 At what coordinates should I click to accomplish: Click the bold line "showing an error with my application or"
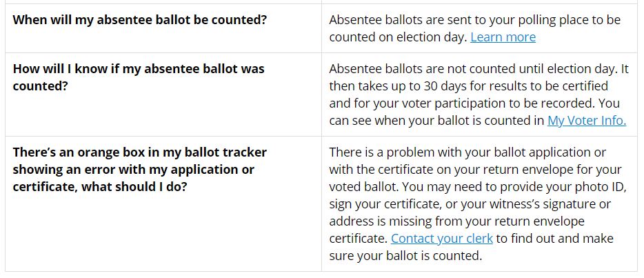[x=134, y=170]
